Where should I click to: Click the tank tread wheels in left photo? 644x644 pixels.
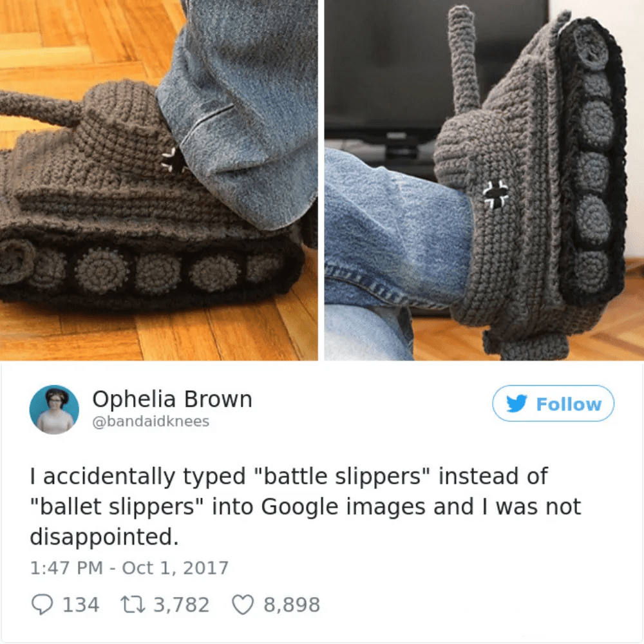click(x=144, y=268)
